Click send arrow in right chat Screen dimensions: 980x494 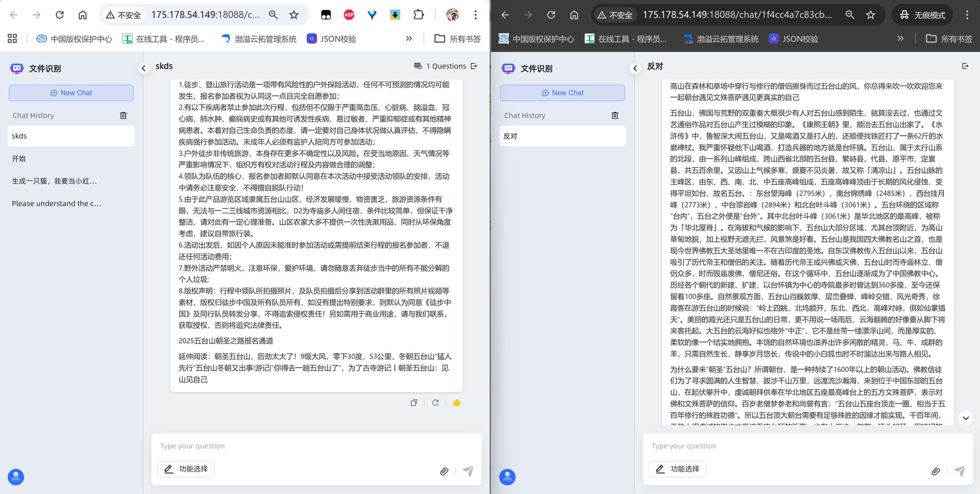[960, 471]
